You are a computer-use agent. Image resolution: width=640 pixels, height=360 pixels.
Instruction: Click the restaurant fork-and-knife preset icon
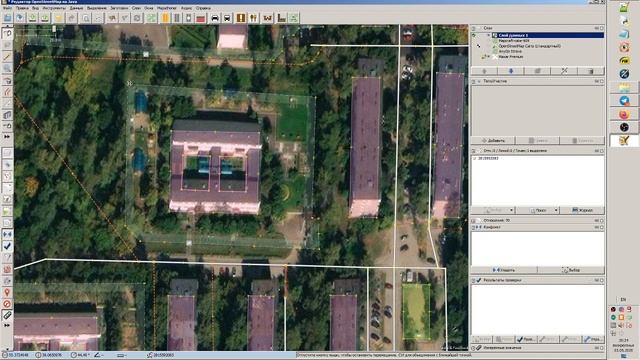tap(253, 18)
